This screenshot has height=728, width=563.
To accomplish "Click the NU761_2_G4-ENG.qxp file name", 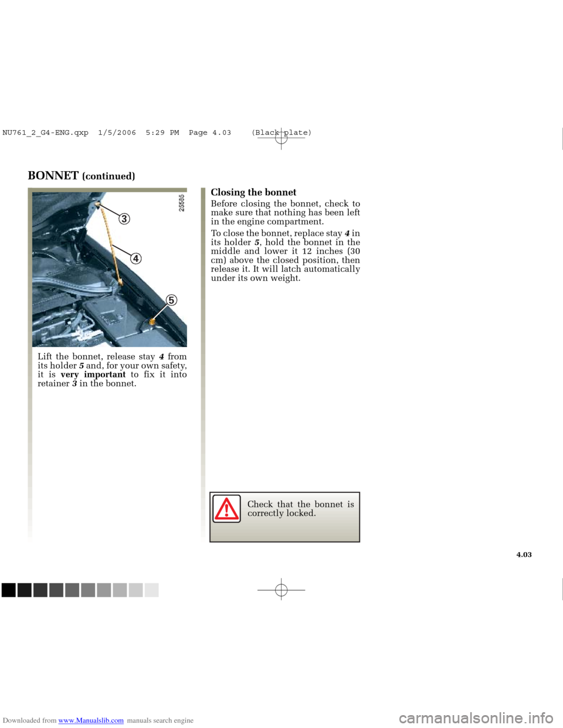I will point(45,133).
